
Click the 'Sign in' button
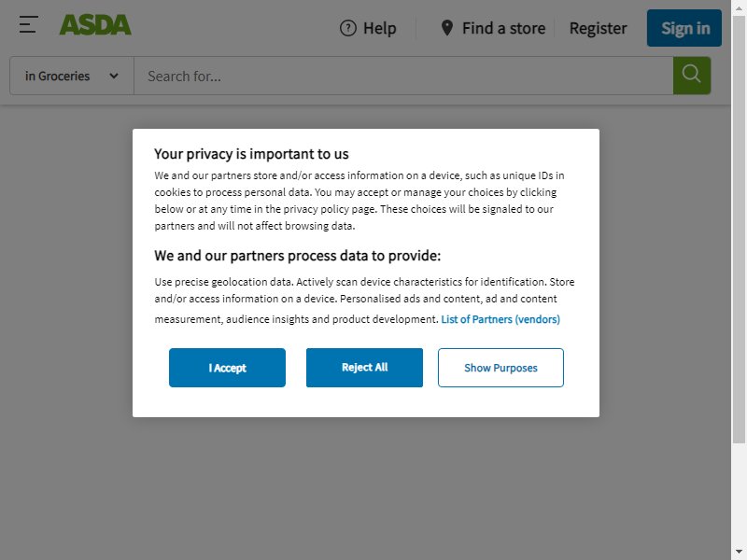coord(684,28)
